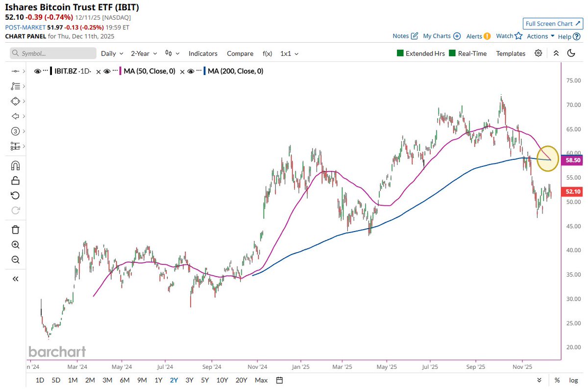Open the chart settings gear
This screenshot has height=389, width=588.
pyautogui.click(x=538, y=53)
